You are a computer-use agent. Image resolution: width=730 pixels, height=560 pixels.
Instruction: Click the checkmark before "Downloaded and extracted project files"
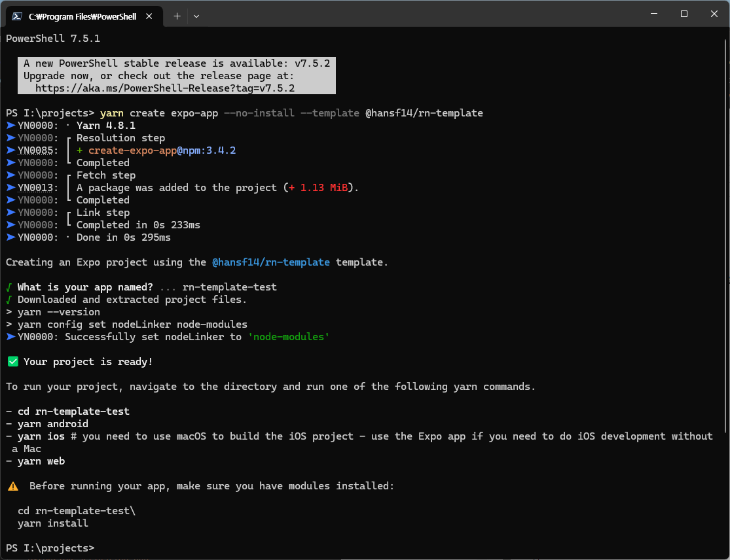9,300
